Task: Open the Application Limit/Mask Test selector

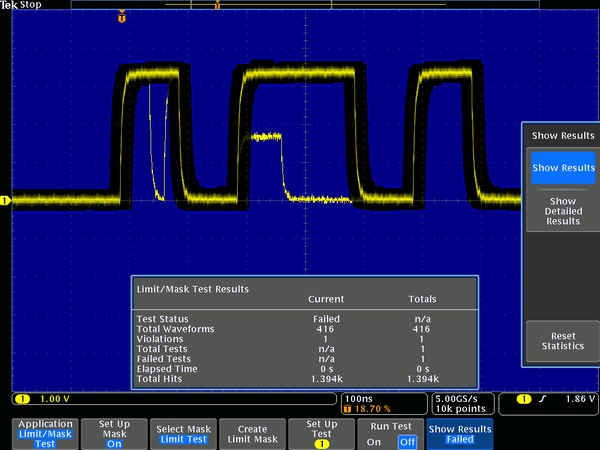Action: tap(46, 434)
